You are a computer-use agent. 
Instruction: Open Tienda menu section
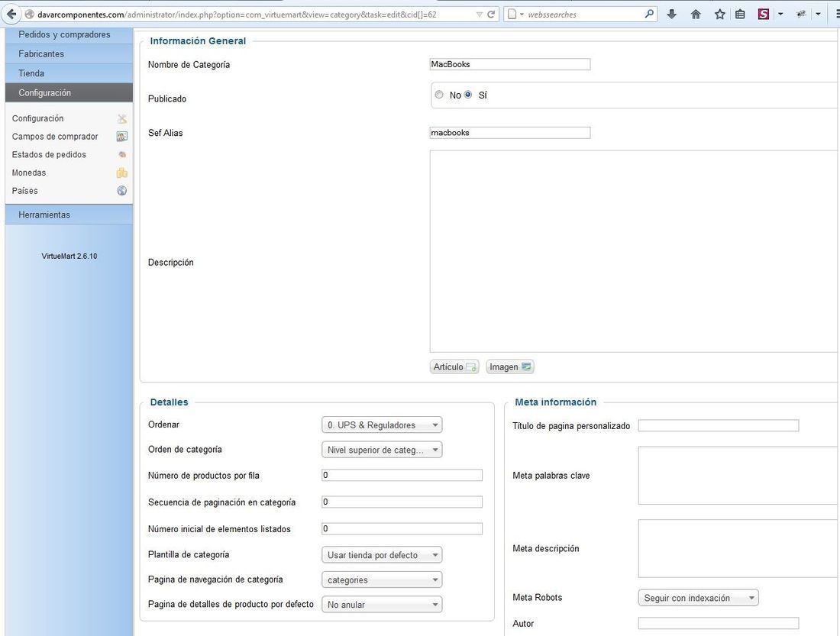(x=69, y=73)
